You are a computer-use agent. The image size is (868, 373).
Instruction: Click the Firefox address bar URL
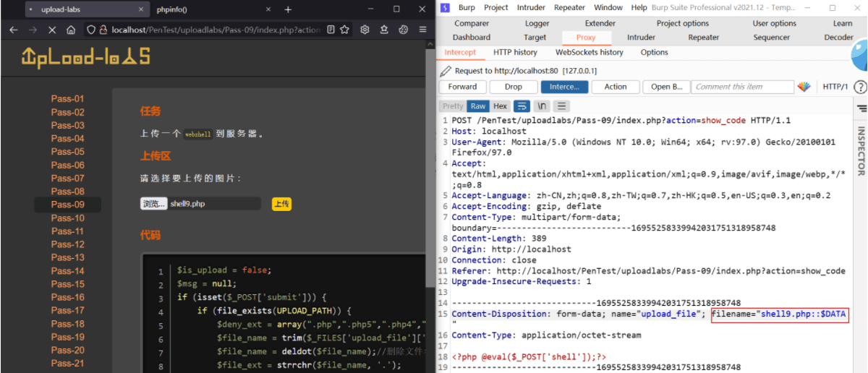point(216,30)
